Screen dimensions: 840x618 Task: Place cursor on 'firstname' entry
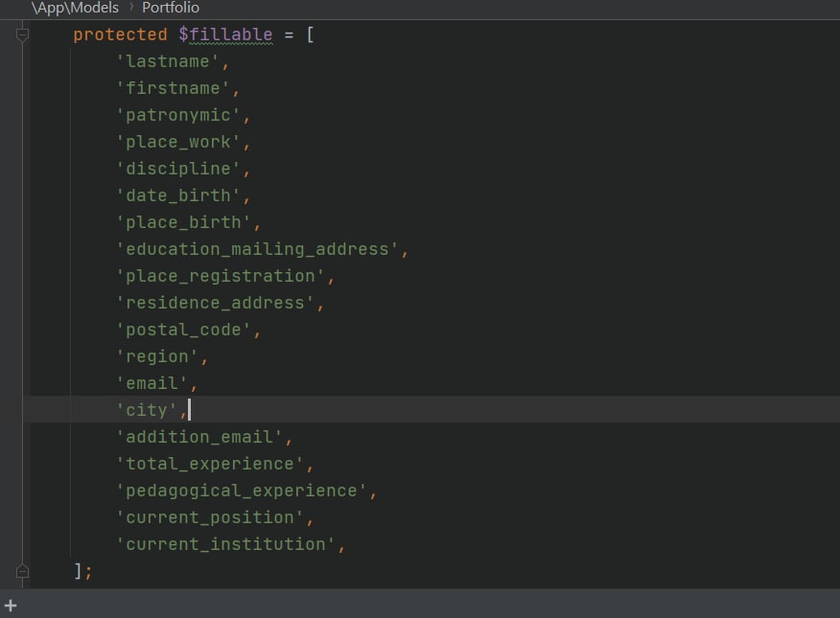tap(173, 88)
